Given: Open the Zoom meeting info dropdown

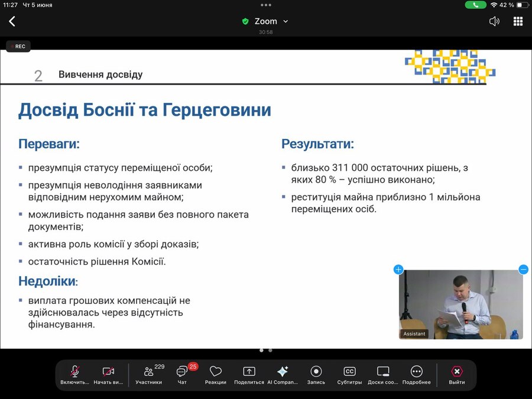Looking at the screenshot, I should click(271, 21).
